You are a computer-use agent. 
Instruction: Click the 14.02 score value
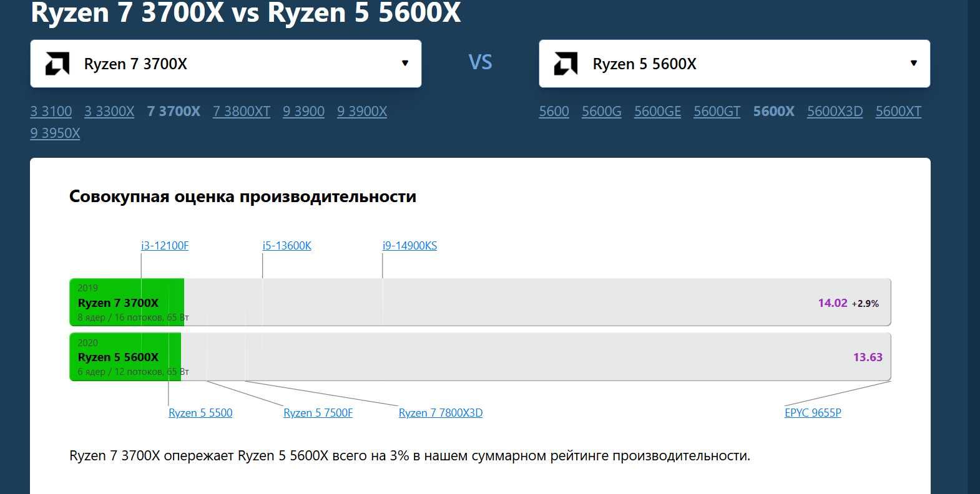pyautogui.click(x=833, y=303)
